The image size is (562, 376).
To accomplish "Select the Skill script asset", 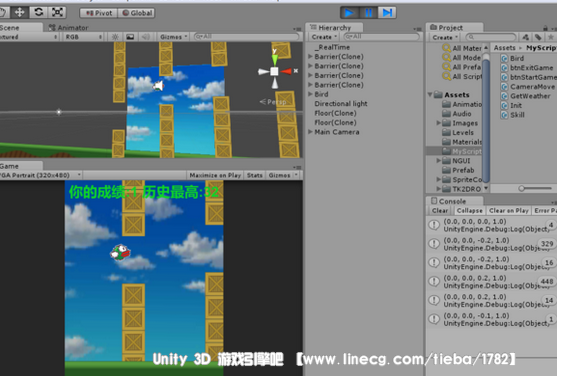I will [513, 115].
